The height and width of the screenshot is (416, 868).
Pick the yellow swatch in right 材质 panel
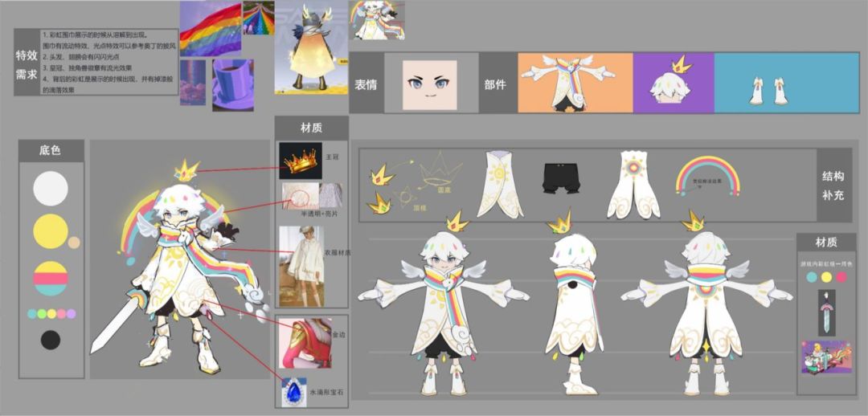(826, 277)
